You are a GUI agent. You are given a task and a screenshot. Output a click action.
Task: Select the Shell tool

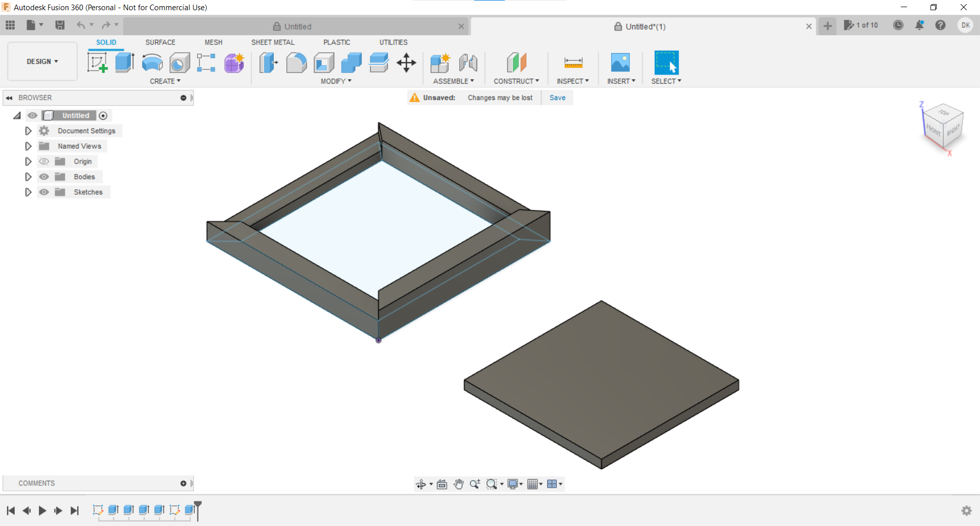point(325,62)
